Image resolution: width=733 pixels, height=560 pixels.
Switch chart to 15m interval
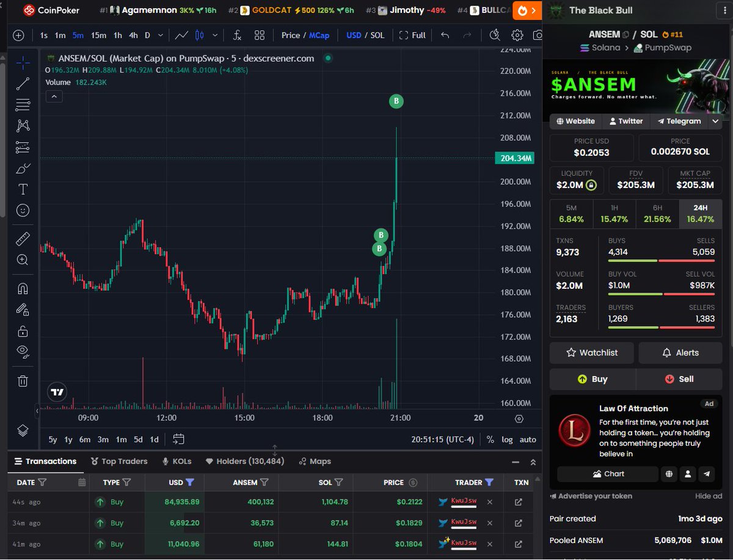pyautogui.click(x=98, y=35)
